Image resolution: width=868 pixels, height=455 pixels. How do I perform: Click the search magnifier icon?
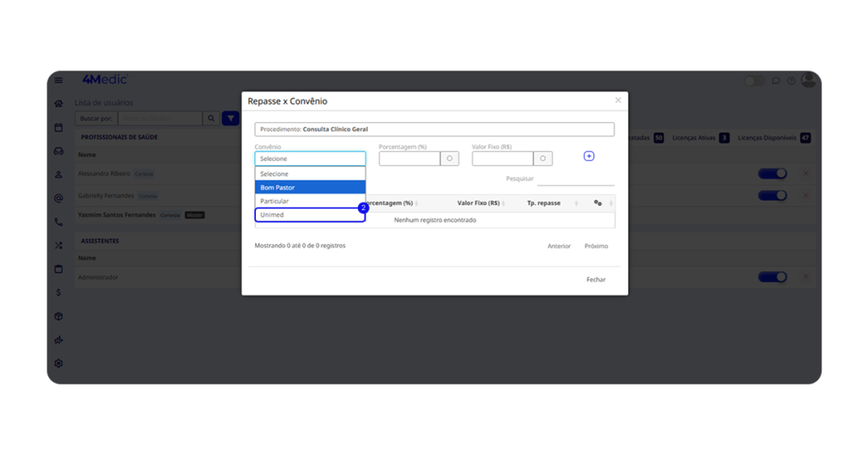tap(211, 119)
